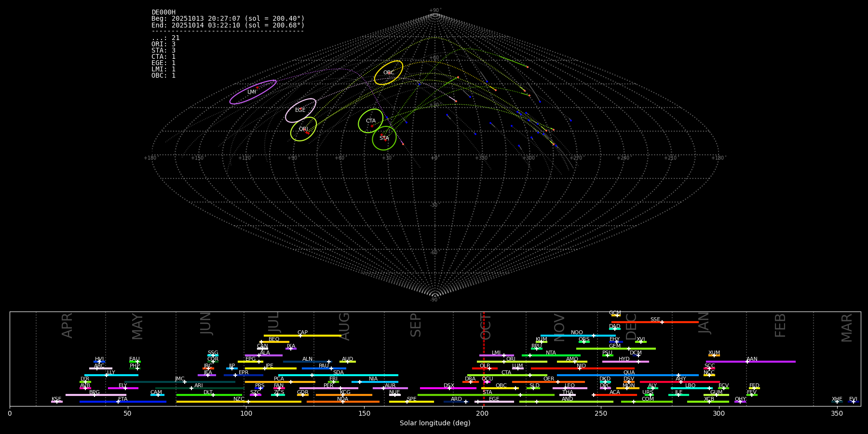Click the '+120' longitude label on map

[x=244, y=158]
